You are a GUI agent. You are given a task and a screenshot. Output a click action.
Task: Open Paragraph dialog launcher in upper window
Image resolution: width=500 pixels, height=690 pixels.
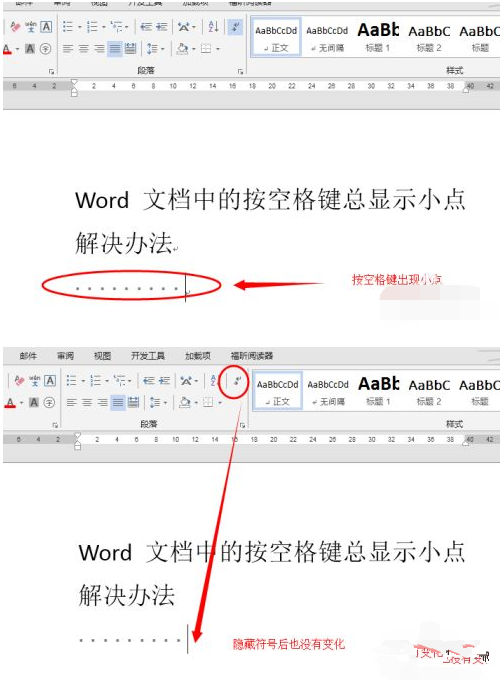coord(240,71)
